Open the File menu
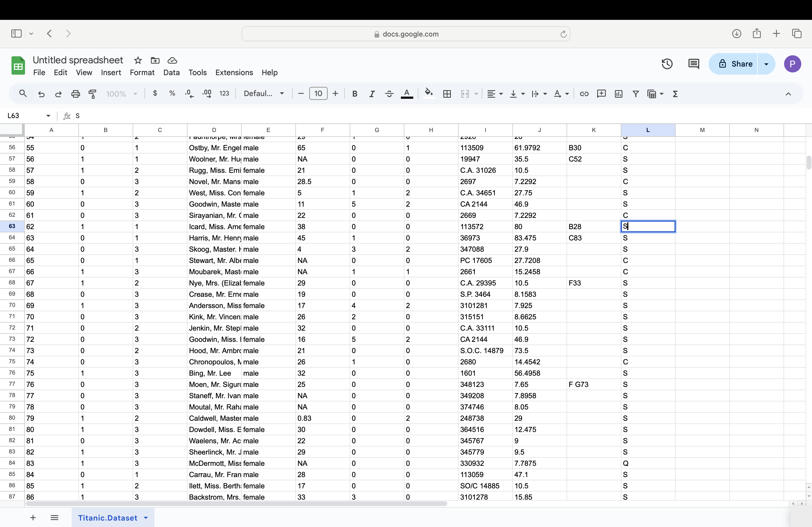Viewport: 812px width, 527px height. pos(39,72)
